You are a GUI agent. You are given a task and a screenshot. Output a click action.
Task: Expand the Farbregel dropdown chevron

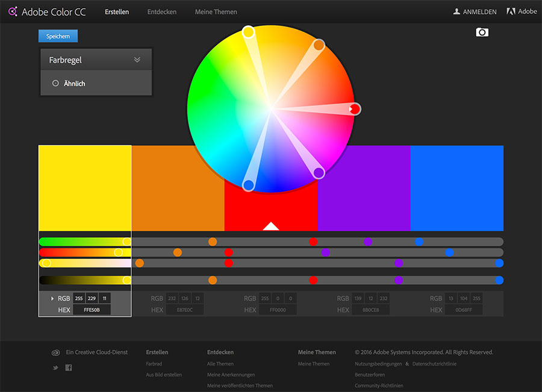click(137, 60)
